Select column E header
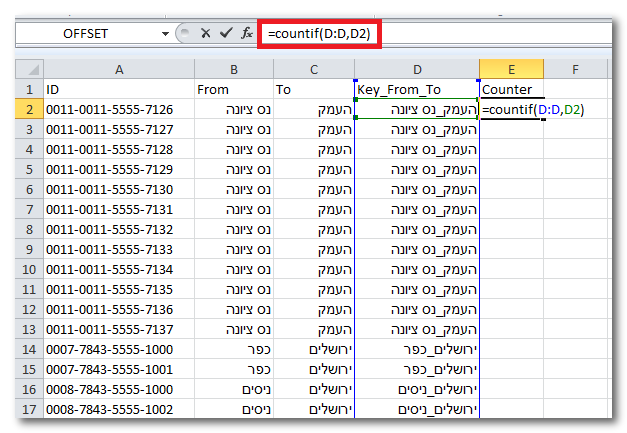The image size is (627, 433). 511,69
